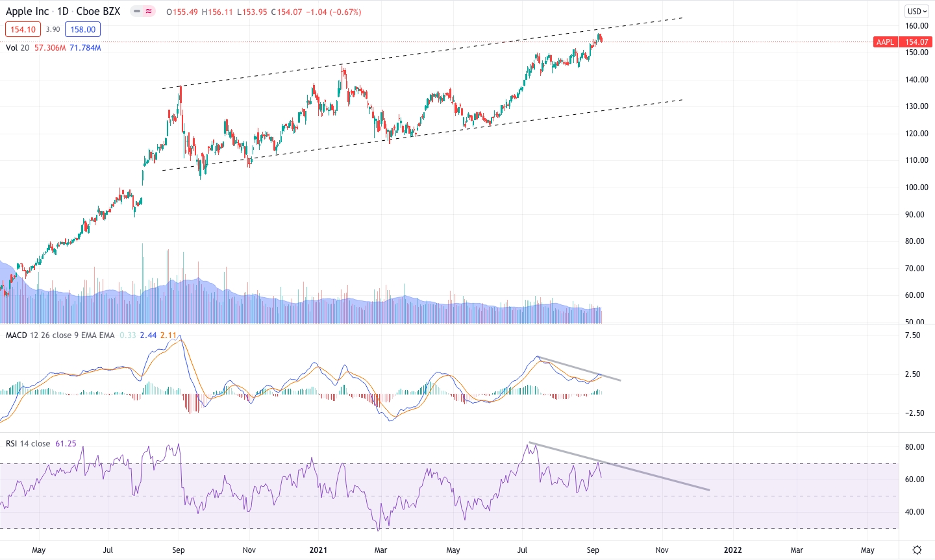The height and width of the screenshot is (560, 935).
Task: Click the 2021 label on time axis
Action: coord(318,550)
